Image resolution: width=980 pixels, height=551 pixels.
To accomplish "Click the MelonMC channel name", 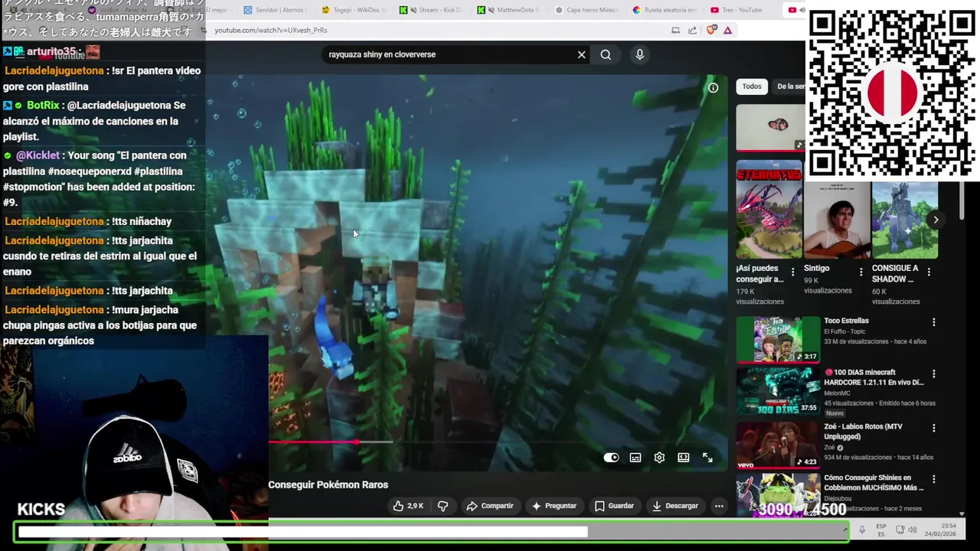I will [x=837, y=393].
